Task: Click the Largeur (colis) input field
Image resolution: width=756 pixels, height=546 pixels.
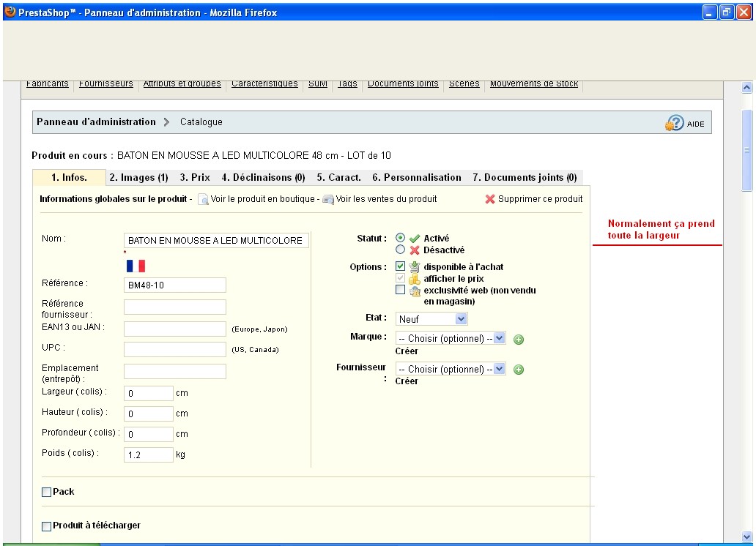Action: [148, 393]
